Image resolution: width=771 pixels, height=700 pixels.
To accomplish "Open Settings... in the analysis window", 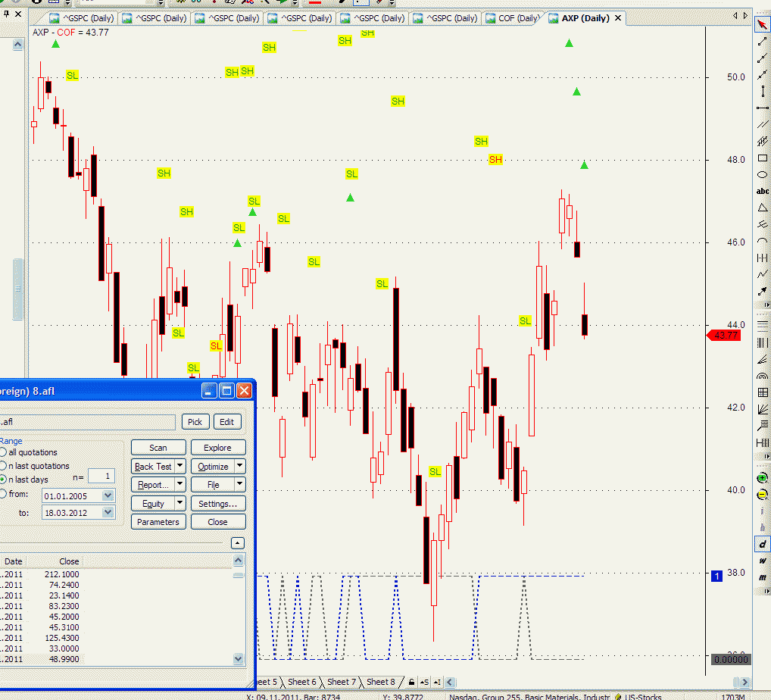I will coord(218,503).
